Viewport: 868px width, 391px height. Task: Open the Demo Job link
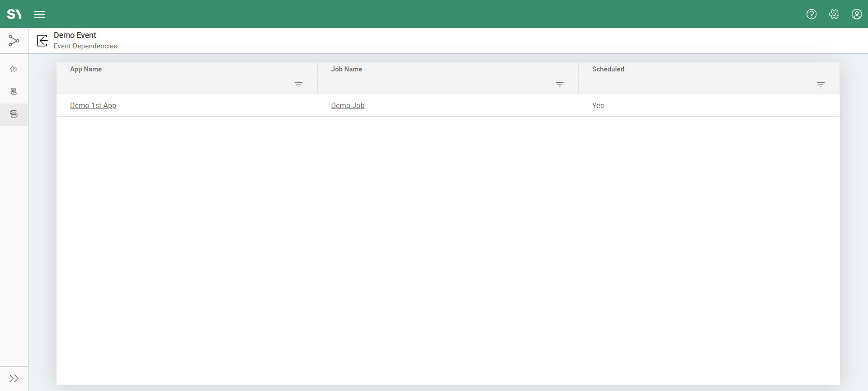(x=348, y=105)
